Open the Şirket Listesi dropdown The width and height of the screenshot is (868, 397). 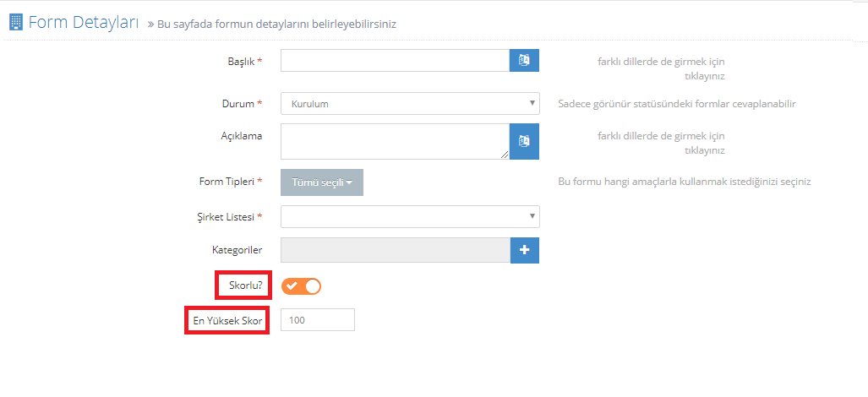[x=410, y=217]
